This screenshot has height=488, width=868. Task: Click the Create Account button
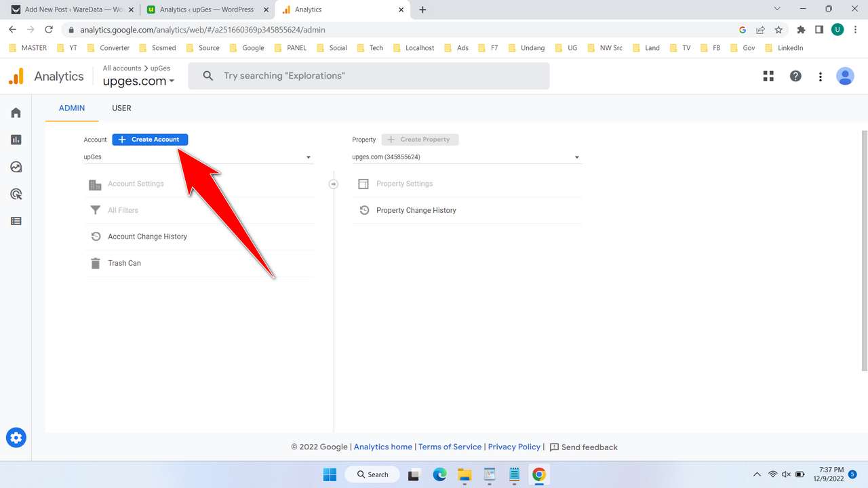pos(150,140)
